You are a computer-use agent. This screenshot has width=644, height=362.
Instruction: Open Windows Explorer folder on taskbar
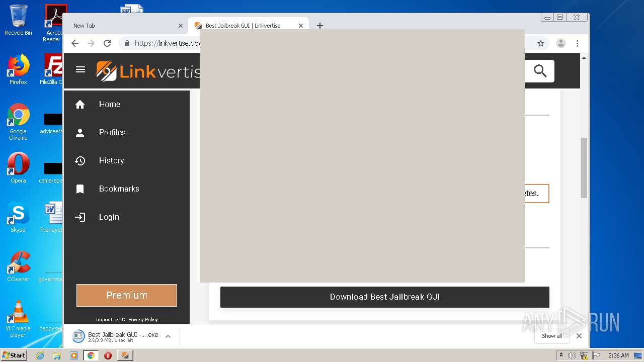pyautogui.click(x=57, y=355)
